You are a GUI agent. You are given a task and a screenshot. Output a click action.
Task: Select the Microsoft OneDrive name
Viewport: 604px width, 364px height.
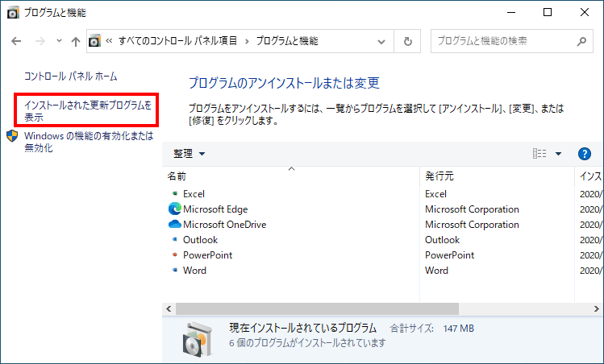[x=224, y=225]
